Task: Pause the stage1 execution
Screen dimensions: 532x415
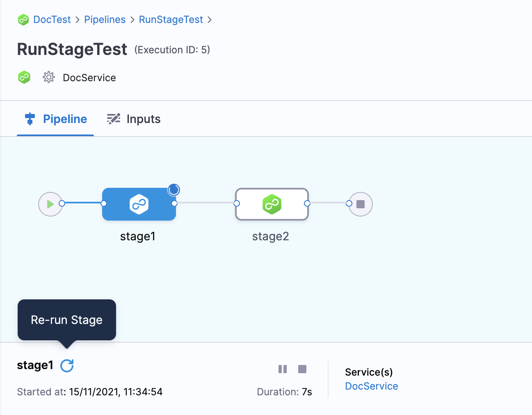Action: click(x=283, y=369)
